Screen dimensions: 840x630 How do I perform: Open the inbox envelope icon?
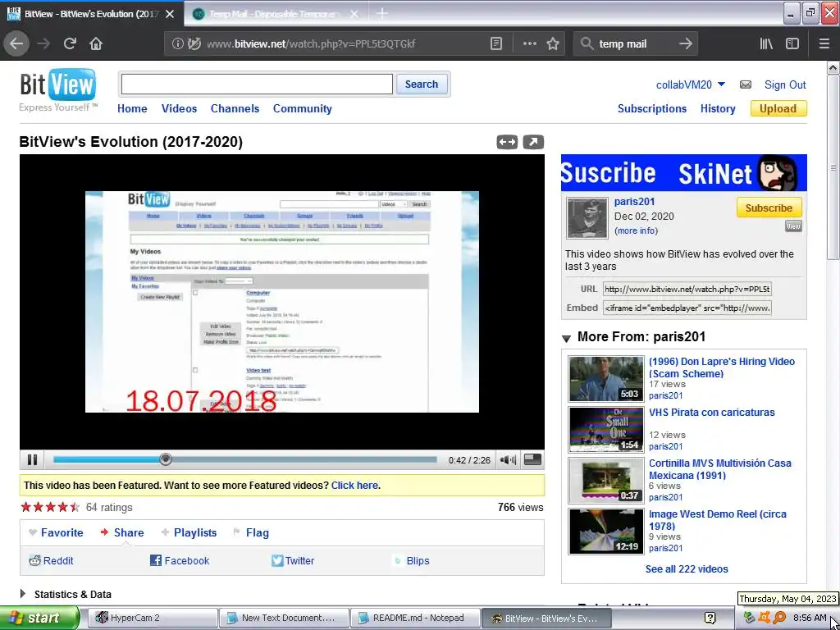coord(745,84)
